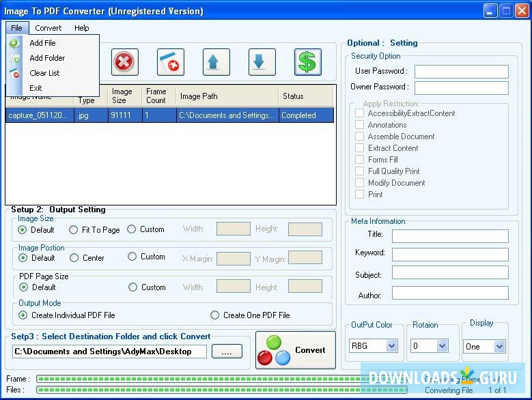Select Fit To Page image size
Screen dimensions: 532x400
click(x=73, y=230)
